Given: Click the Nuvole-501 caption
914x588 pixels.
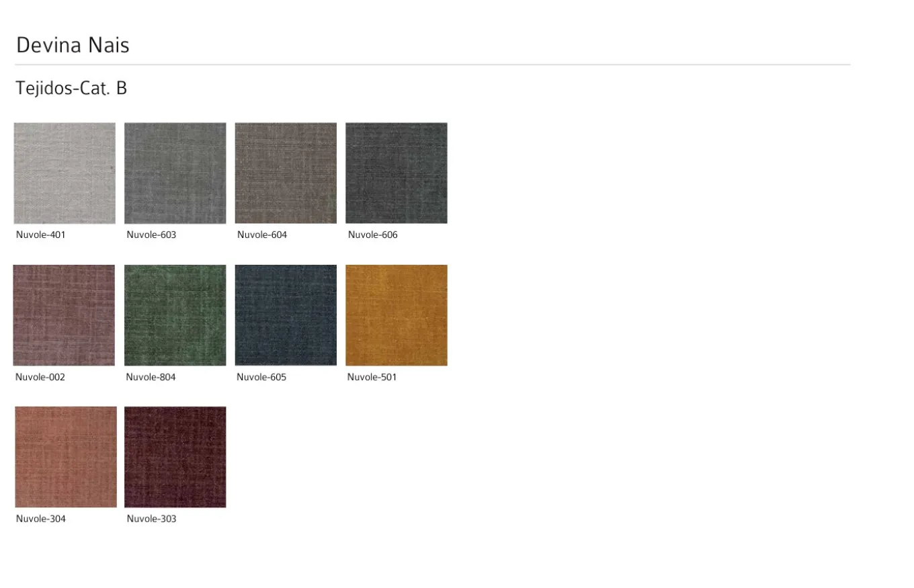Looking at the screenshot, I should 372,377.
